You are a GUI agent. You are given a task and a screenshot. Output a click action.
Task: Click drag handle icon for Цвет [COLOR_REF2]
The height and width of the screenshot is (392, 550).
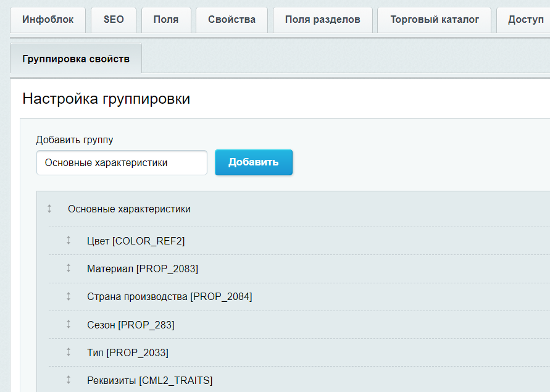tap(69, 241)
